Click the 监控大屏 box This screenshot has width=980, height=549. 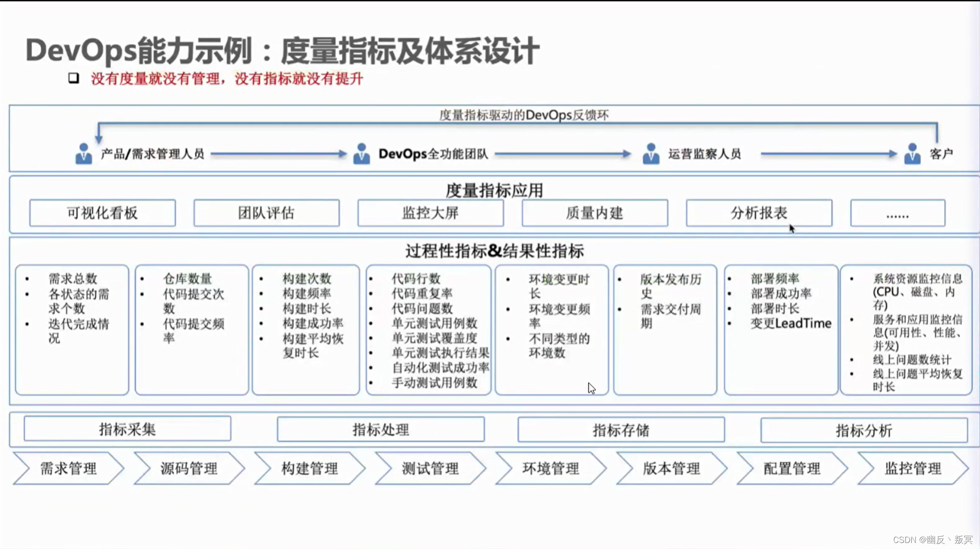pyautogui.click(x=430, y=213)
